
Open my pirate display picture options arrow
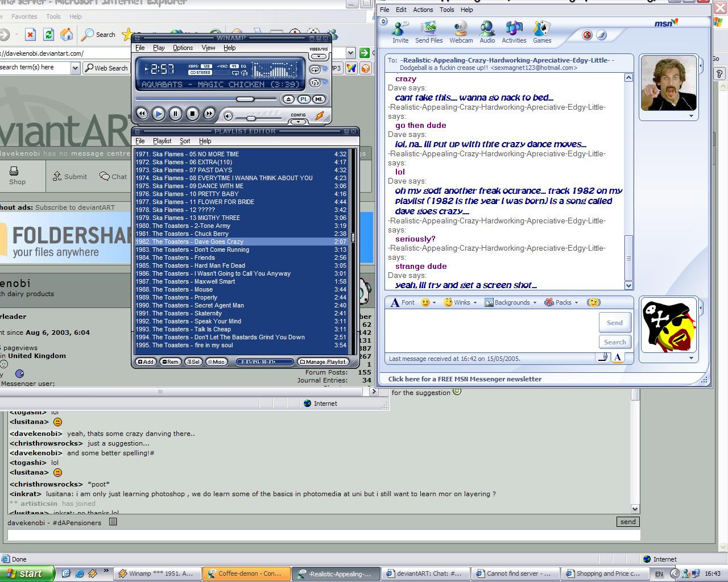pos(691,358)
